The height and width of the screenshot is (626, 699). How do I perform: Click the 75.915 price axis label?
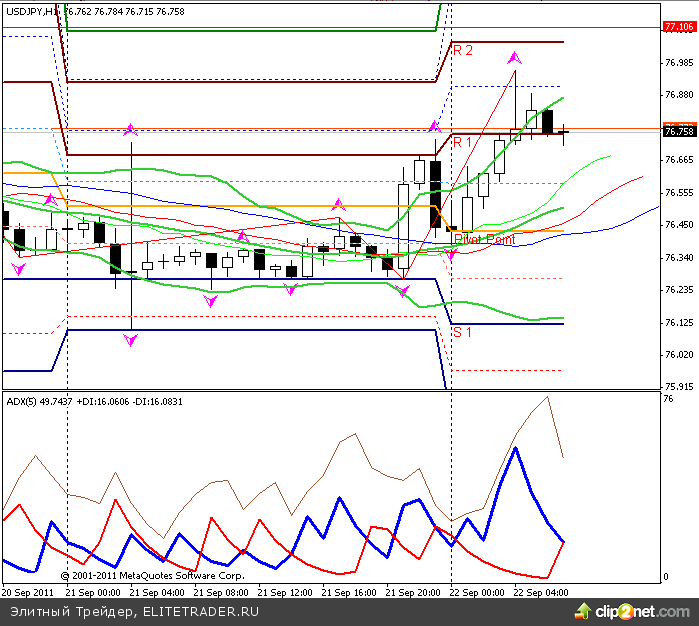[x=679, y=387]
